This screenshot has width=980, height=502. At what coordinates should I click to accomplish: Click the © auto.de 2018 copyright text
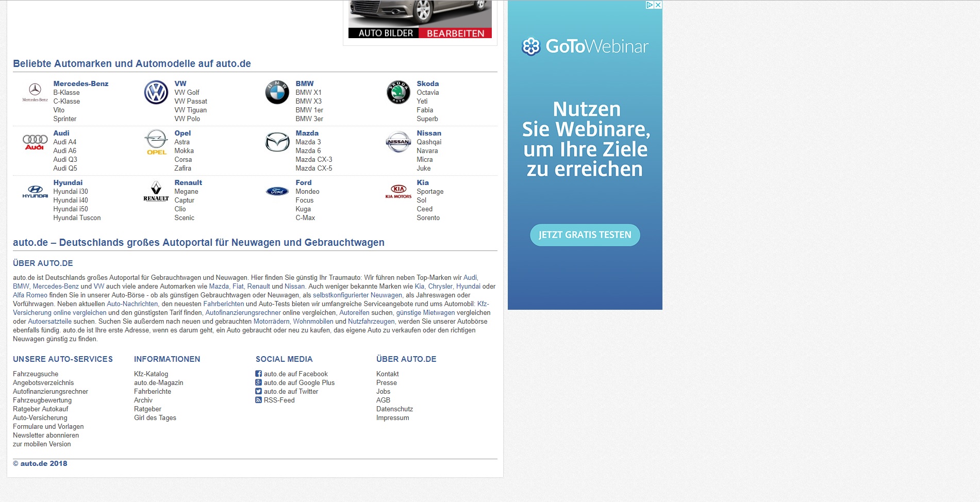click(x=40, y=463)
